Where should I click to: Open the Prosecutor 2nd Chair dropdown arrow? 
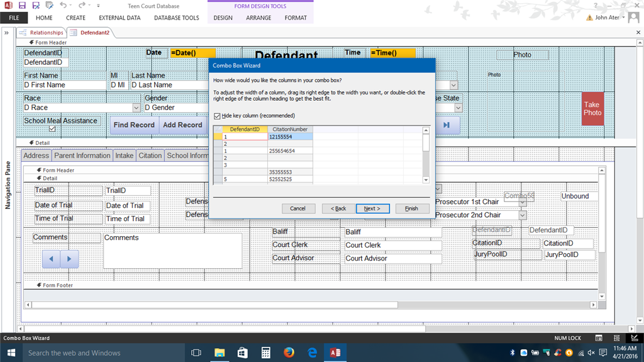click(523, 215)
